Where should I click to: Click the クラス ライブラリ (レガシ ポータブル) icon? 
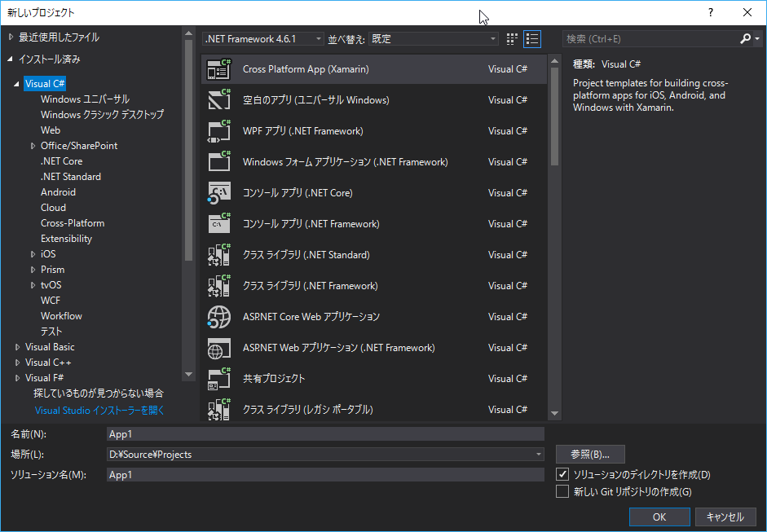[x=218, y=410]
